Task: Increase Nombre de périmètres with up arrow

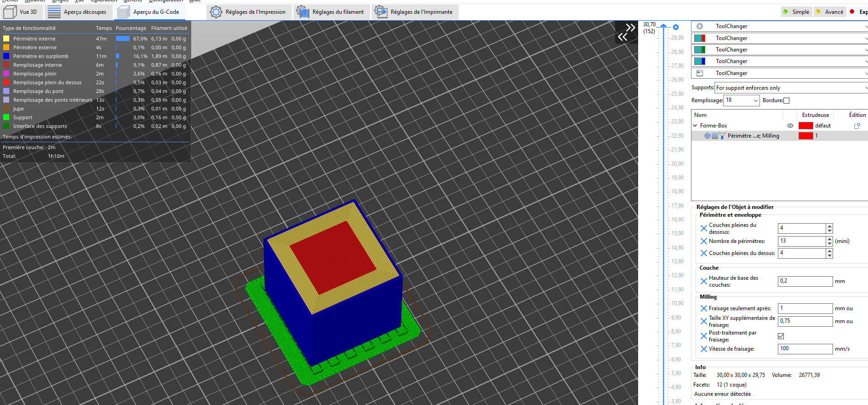Action: click(x=829, y=239)
